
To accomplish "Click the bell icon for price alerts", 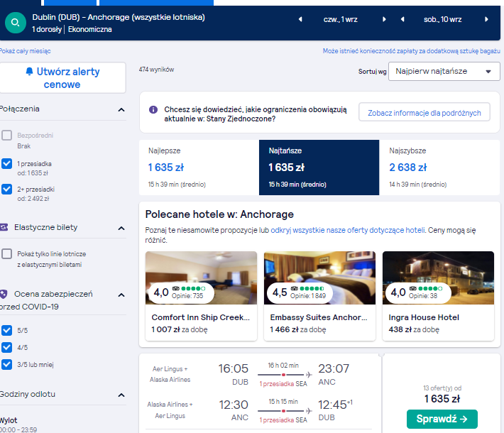I will click(x=29, y=71).
